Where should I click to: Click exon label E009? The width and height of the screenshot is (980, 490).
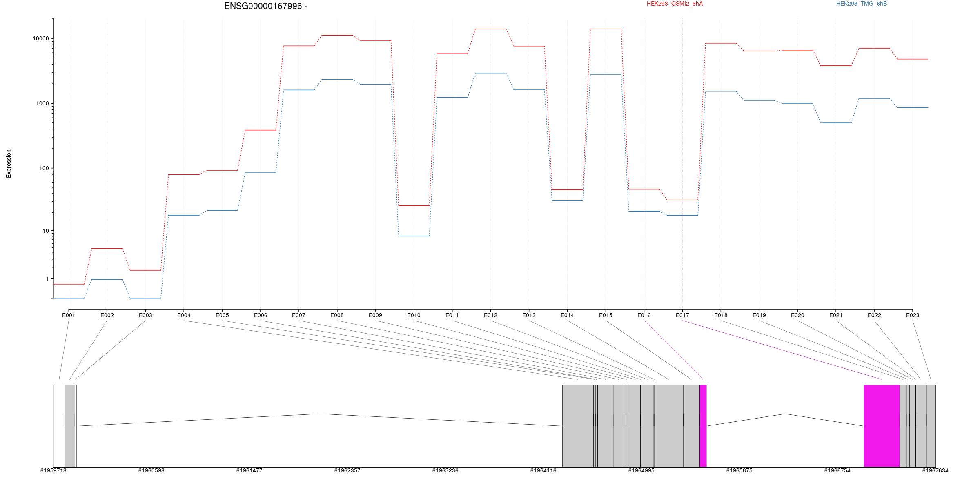click(x=375, y=315)
